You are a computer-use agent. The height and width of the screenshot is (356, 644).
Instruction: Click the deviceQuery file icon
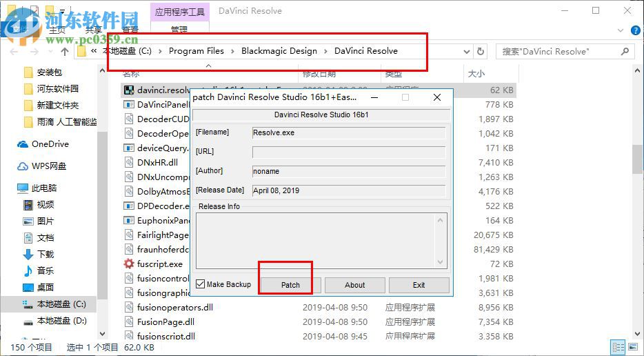click(x=129, y=148)
